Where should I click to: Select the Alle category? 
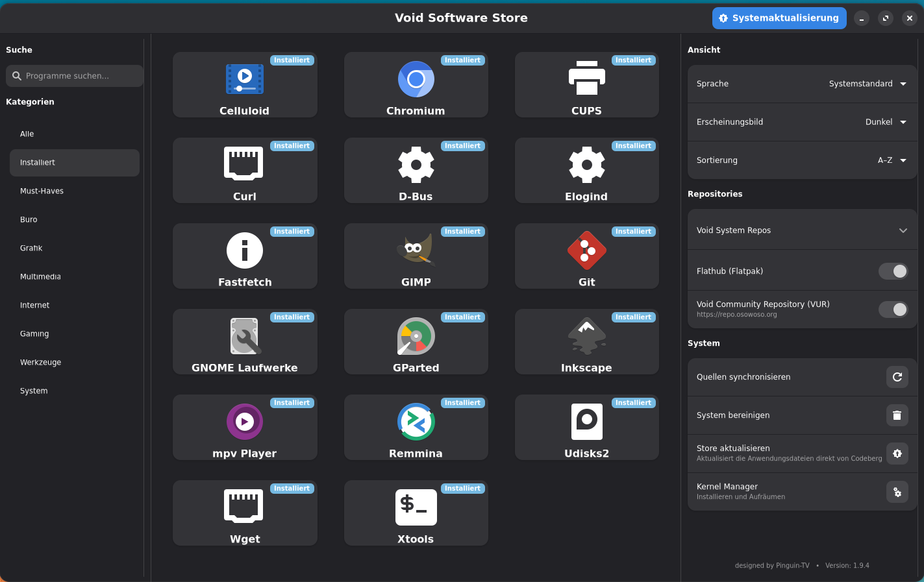pyautogui.click(x=75, y=134)
